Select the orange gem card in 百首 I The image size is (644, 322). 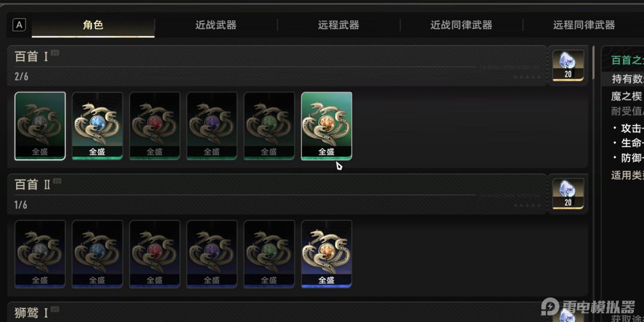pos(327,126)
